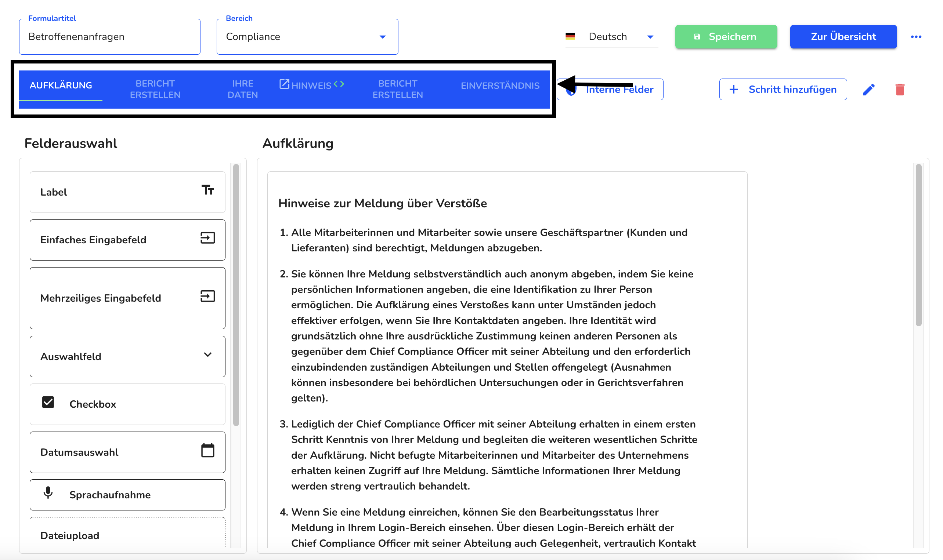Click the Checkbox field's checkmark icon

pyautogui.click(x=48, y=402)
